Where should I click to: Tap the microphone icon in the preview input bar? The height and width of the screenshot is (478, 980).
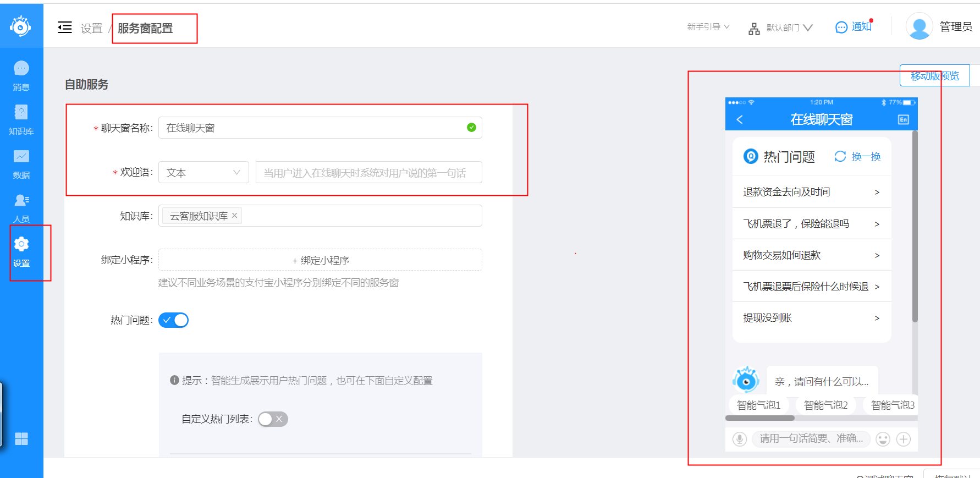pyautogui.click(x=740, y=439)
